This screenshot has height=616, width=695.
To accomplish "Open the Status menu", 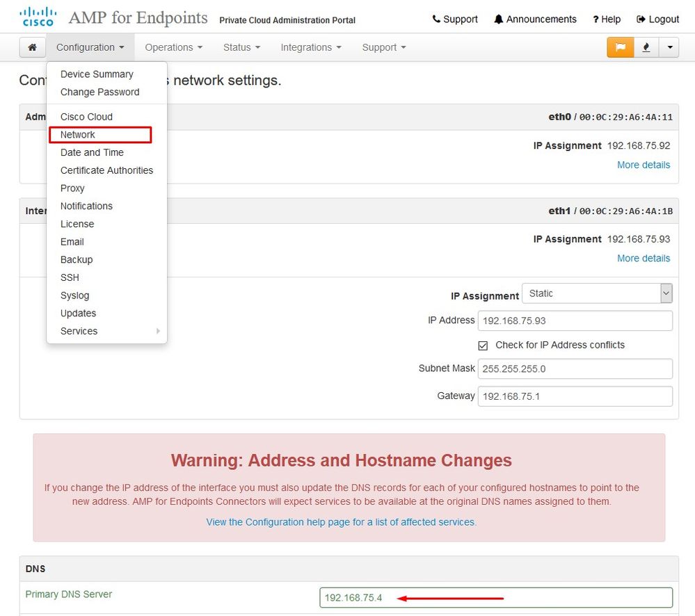I will coord(241,47).
